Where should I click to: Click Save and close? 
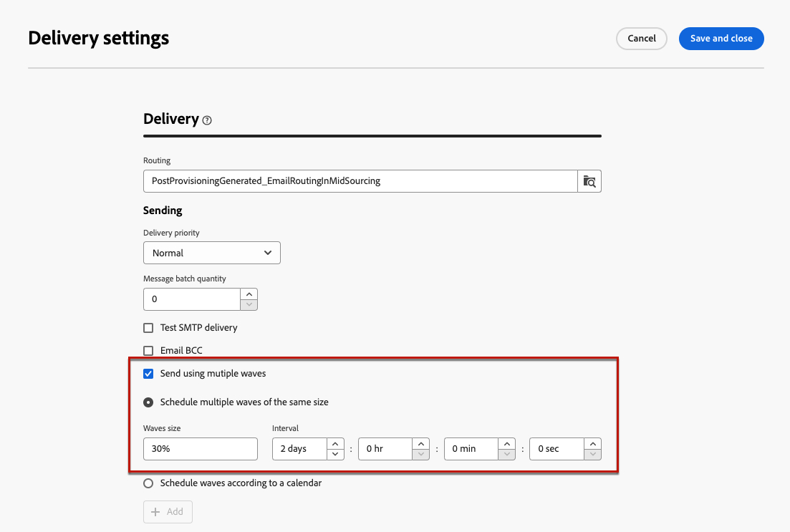(x=721, y=38)
